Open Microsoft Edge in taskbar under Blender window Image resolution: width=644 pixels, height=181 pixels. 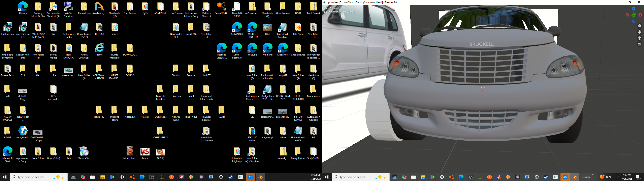461,177
